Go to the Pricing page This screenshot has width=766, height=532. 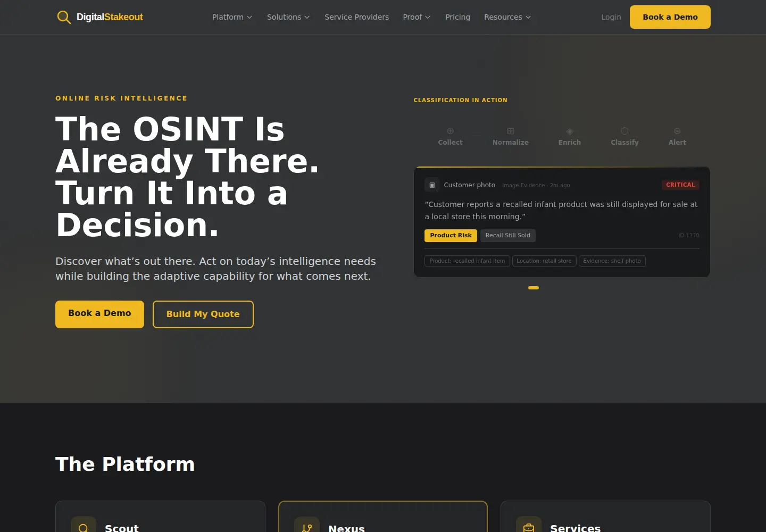point(457,17)
